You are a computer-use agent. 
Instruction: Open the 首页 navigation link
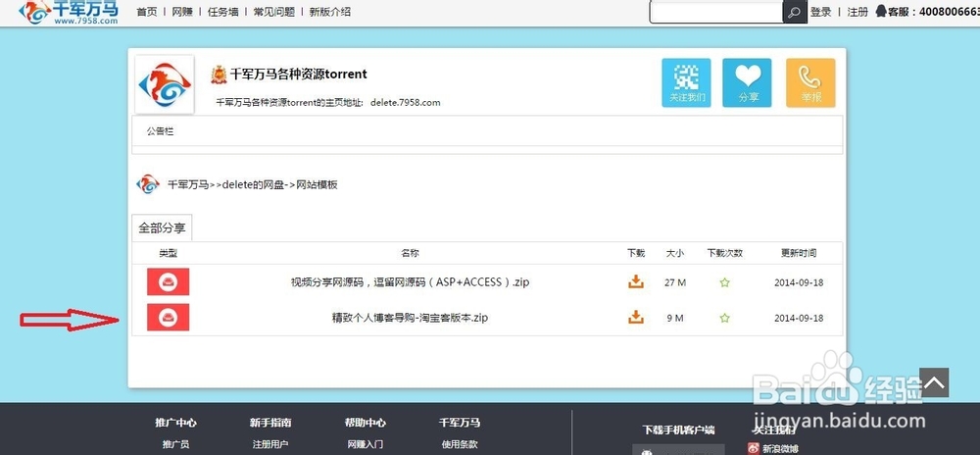147,12
